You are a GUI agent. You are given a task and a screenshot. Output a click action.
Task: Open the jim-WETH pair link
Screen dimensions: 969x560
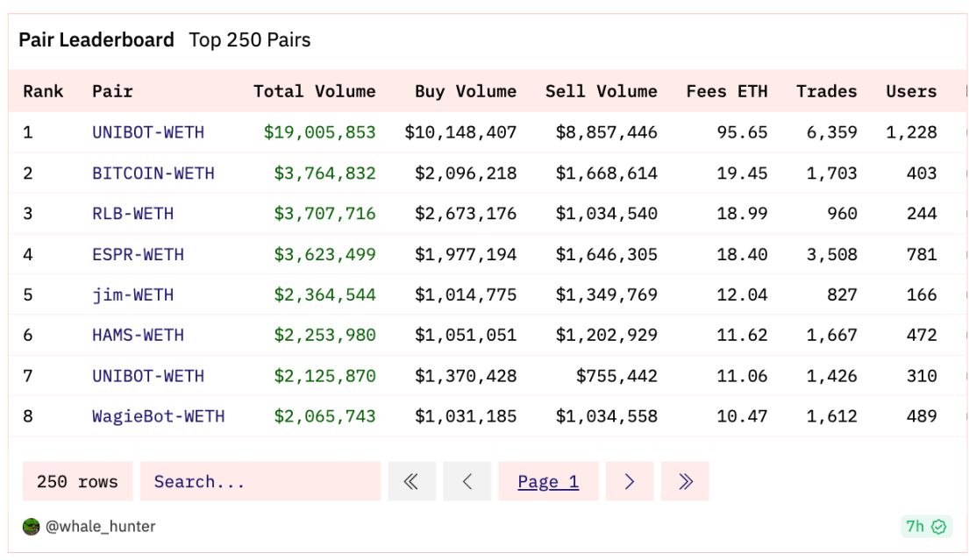tap(132, 294)
